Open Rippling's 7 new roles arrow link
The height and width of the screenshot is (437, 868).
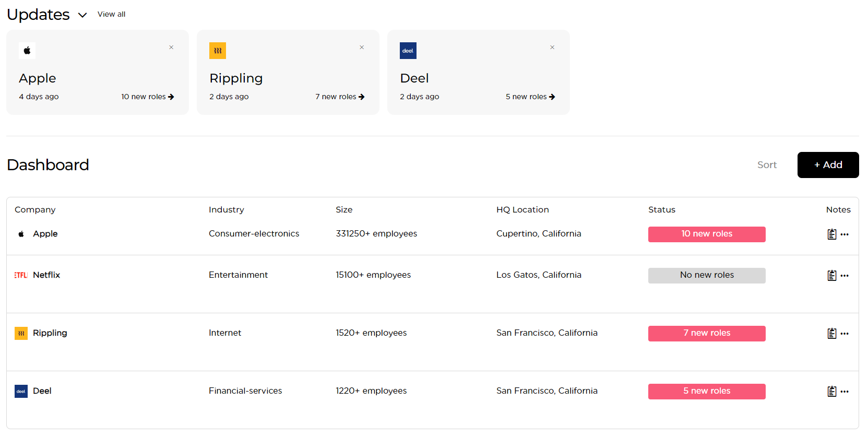(x=340, y=97)
